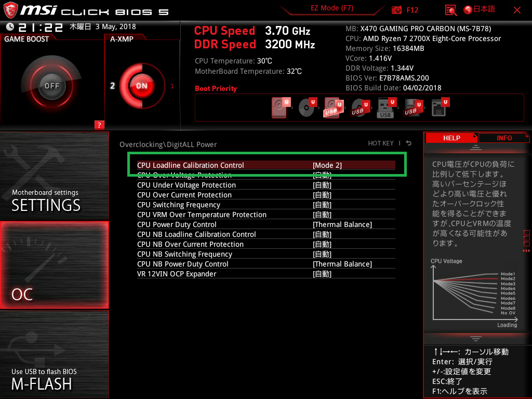The image size is (532, 399).
Task: Open CPU NB Switching Frequency setting
Action: tap(266, 254)
